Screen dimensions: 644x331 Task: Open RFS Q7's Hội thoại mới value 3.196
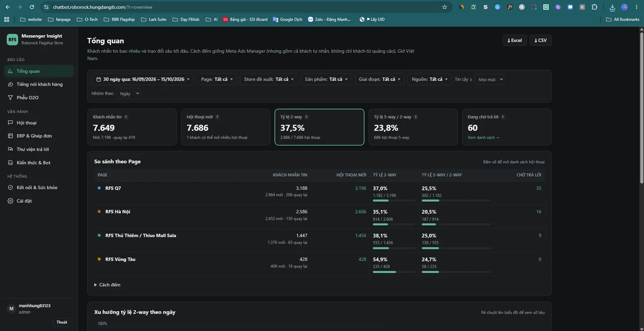[361, 188]
